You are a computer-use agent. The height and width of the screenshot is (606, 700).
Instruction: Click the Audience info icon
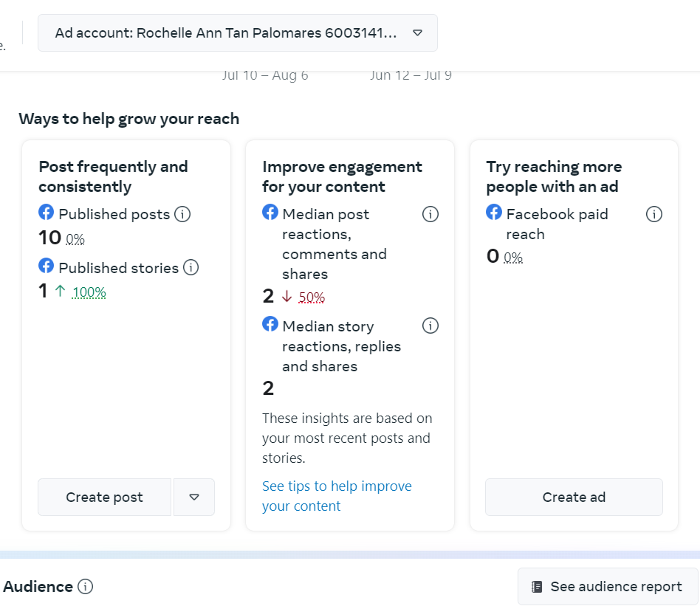point(86,587)
